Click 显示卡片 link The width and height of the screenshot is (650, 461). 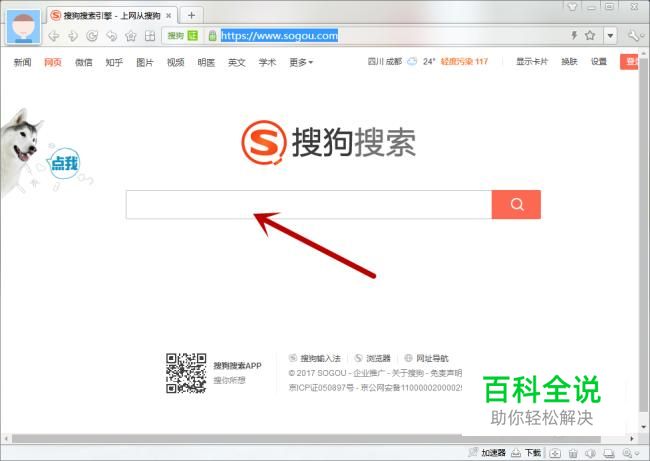532,61
